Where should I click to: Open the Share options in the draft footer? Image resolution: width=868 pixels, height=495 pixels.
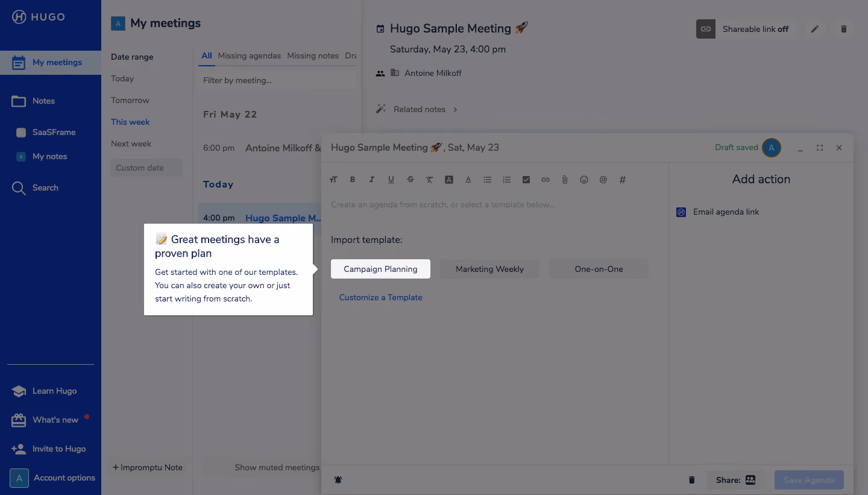point(735,480)
